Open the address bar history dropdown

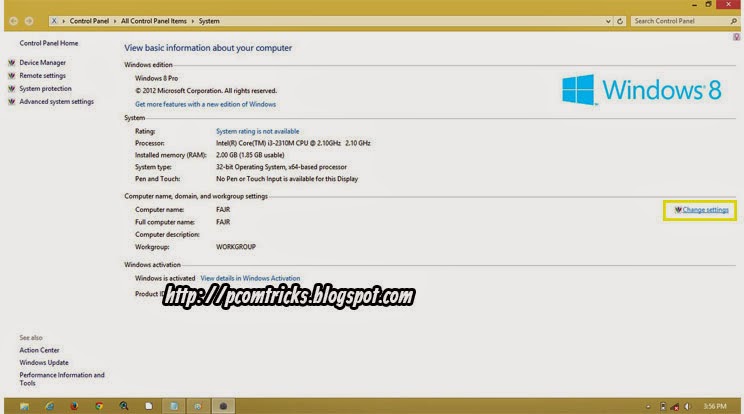coord(608,21)
